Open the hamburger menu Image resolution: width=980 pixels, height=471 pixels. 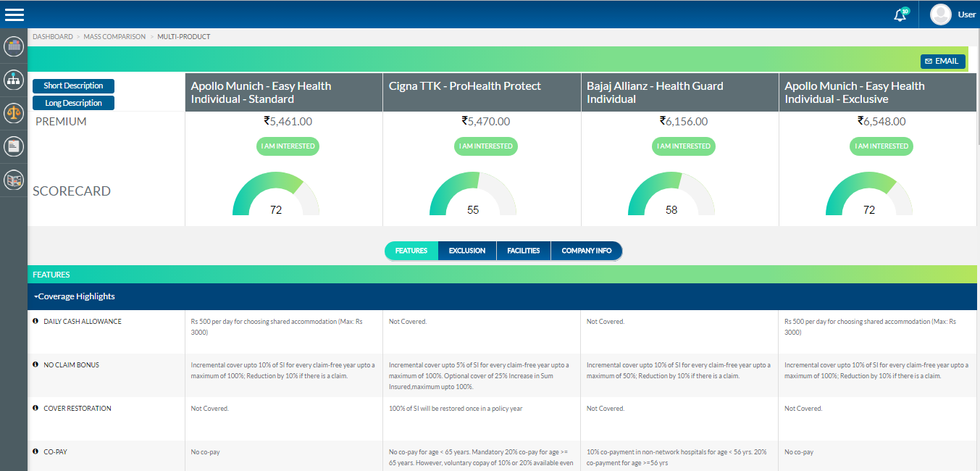click(x=14, y=14)
